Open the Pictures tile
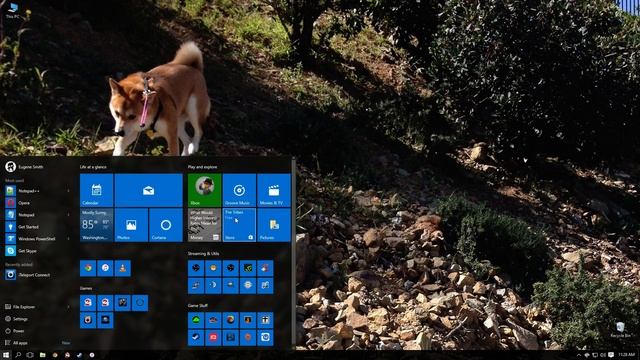This screenshot has height=360, width=640. pyautogui.click(x=274, y=225)
